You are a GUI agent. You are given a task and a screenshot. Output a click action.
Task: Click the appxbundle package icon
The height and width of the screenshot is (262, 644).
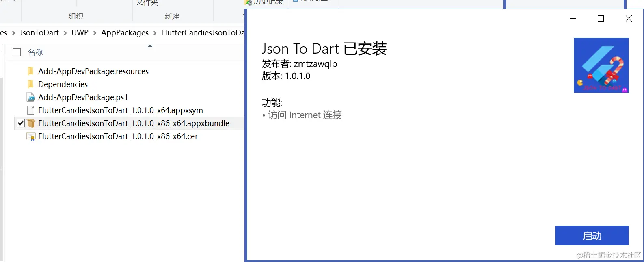pos(31,123)
